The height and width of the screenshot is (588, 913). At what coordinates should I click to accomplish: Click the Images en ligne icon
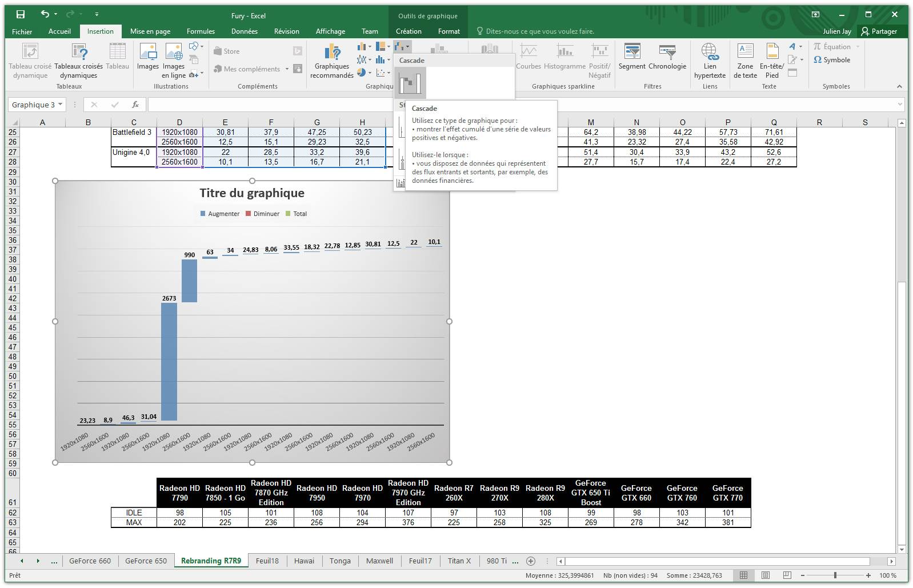(x=174, y=53)
